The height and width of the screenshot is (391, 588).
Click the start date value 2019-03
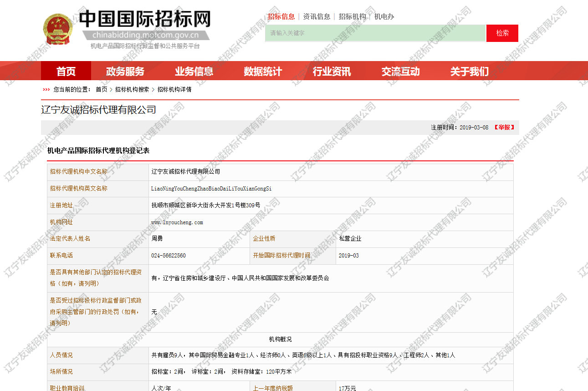point(348,256)
